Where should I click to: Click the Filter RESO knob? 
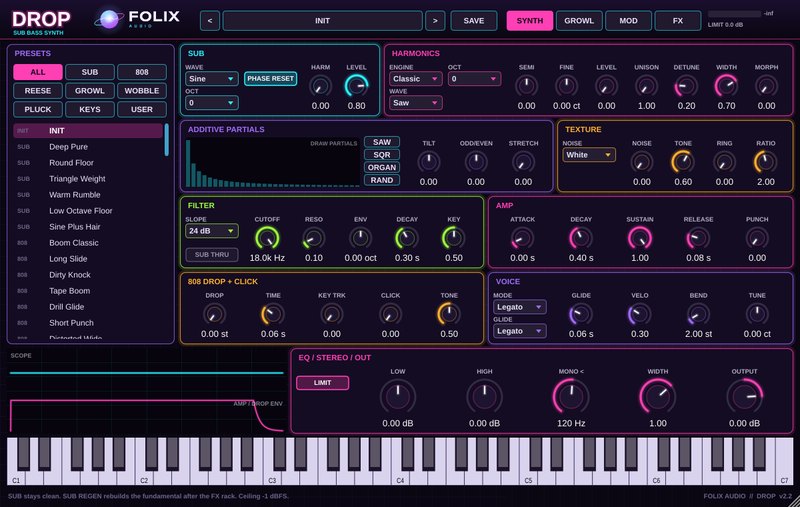pyautogui.click(x=314, y=238)
